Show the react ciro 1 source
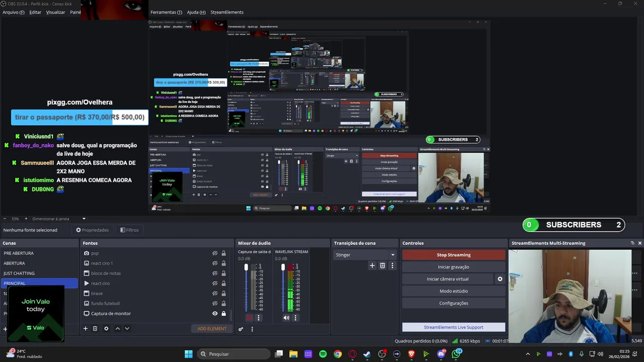Image resolution: width=644 pixels, height=362 pixels. 215,263
